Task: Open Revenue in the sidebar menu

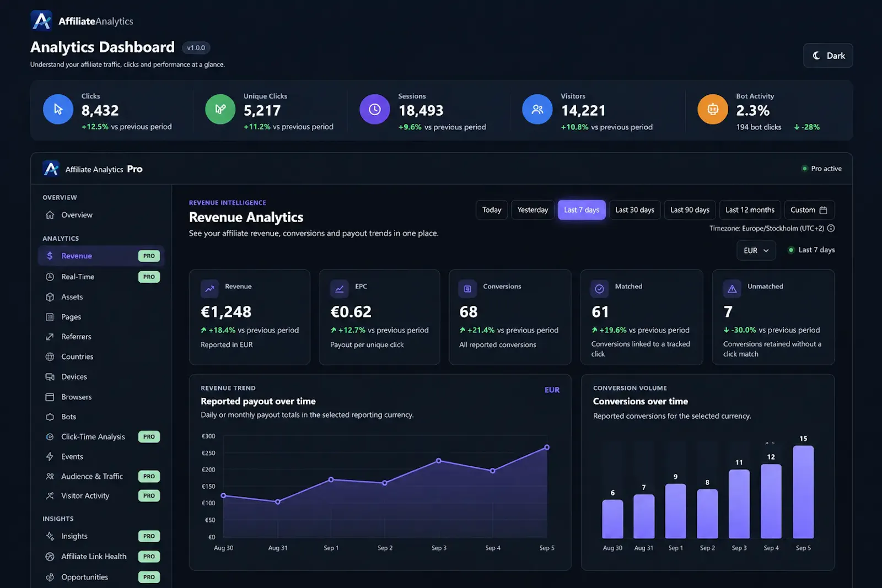Action: click(101, 256)
